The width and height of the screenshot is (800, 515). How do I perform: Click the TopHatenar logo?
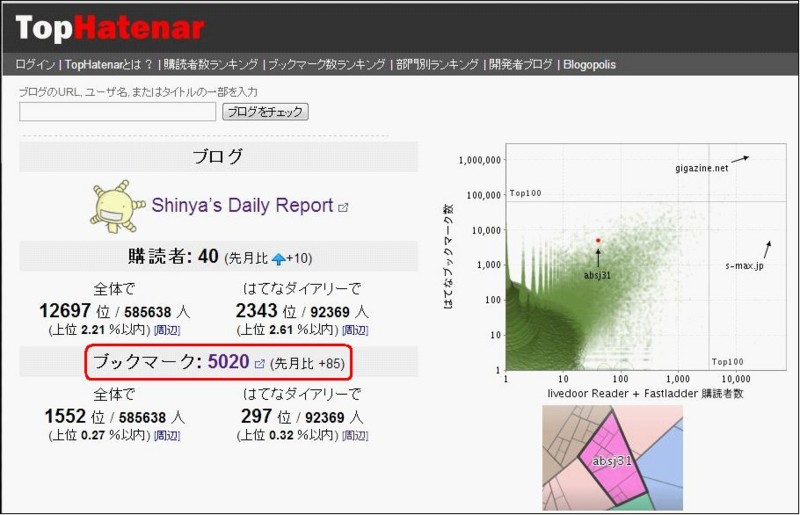pyautogui.click(x=110, y=28)
